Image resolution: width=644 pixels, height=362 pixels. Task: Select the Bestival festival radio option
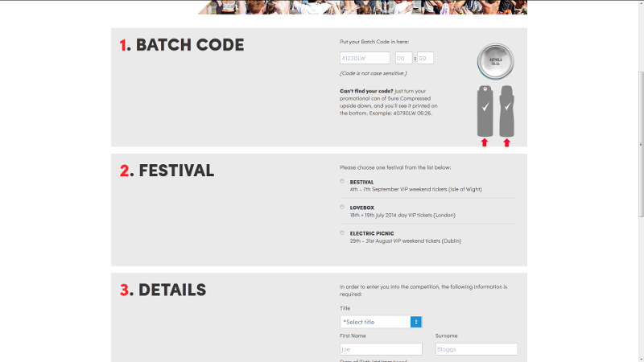342,182
